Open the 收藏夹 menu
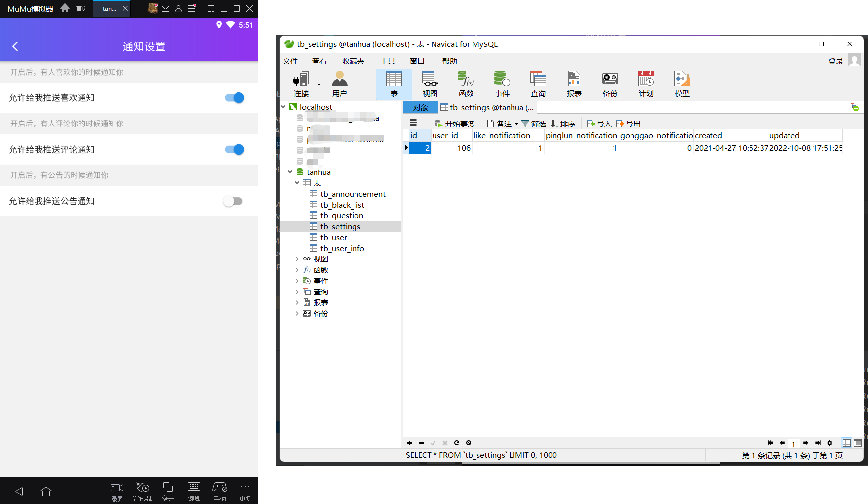This screenshot has width=868, height=504. click(x=353, y=61)
